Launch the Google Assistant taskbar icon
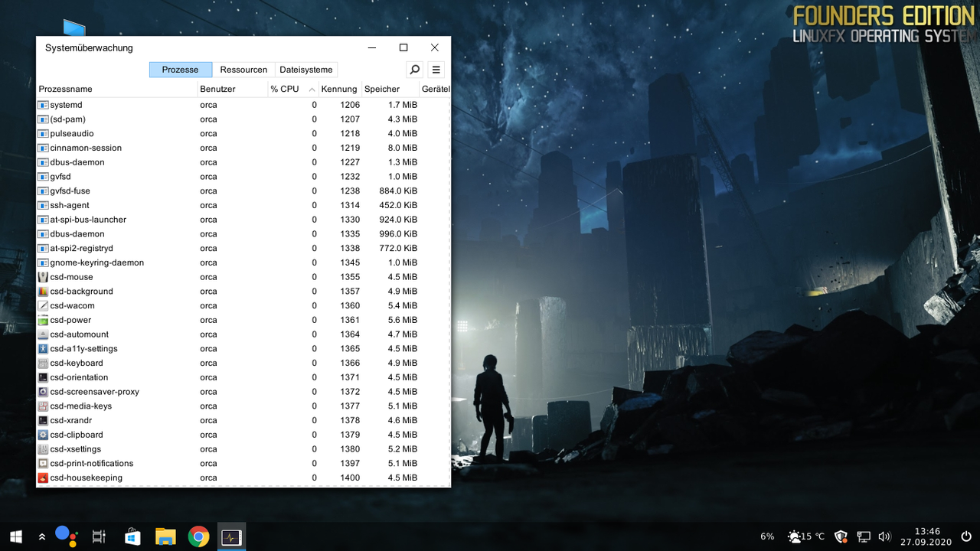The height and width of the screenshot is (551, 980). coord(67,536)
